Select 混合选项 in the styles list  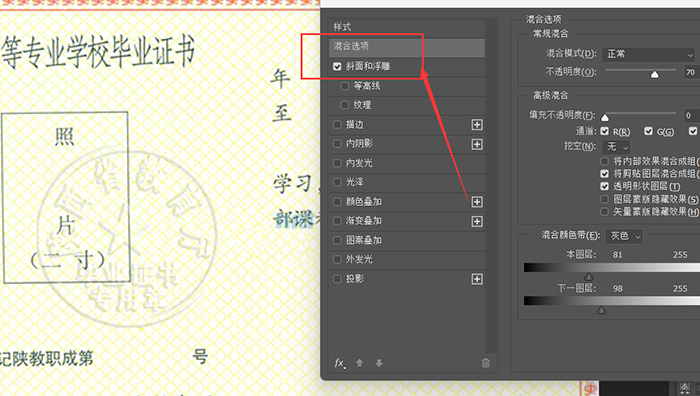coord(407,46)
